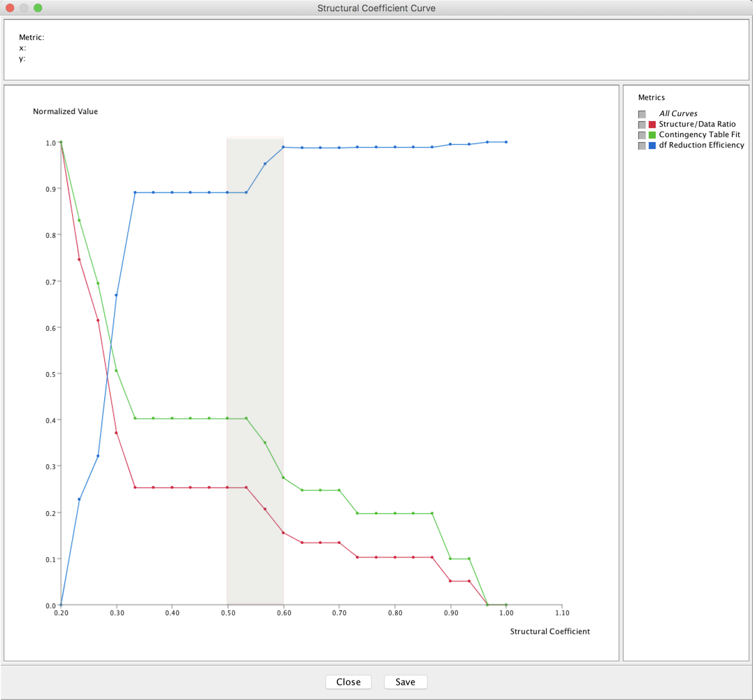Image resolution: width=753 pixels, height=700 pixels.
Task: Click the green Contingency Table Fit swatch
Action: point(652,135)
